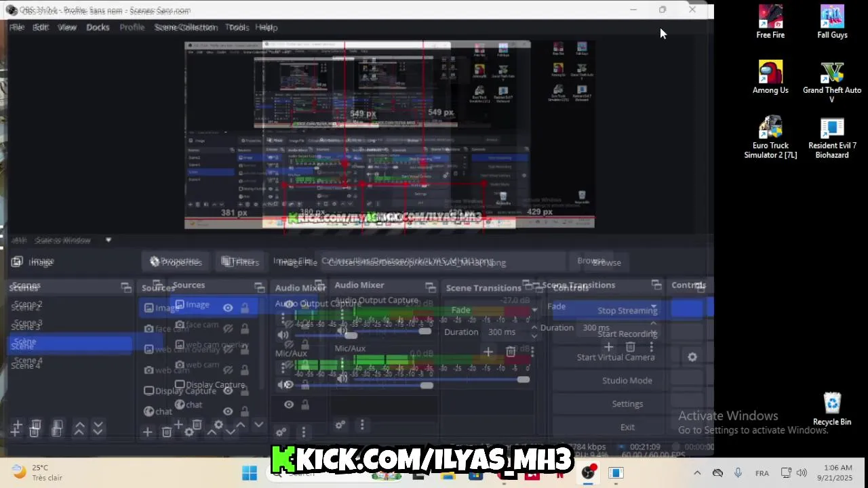Select the Resident Evil 7 Biohazard desktop icon
The image size is (868, 488).
(832, 138)
